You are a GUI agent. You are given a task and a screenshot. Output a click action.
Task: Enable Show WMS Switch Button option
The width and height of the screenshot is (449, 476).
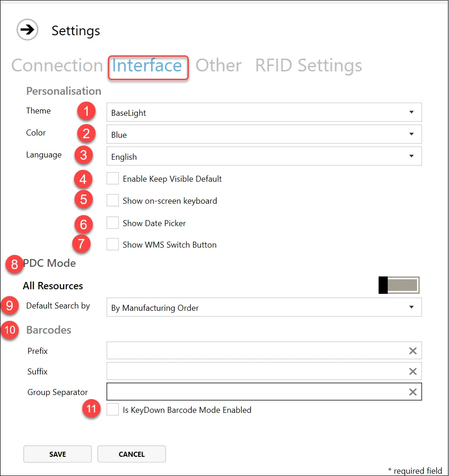pos(112,244)
